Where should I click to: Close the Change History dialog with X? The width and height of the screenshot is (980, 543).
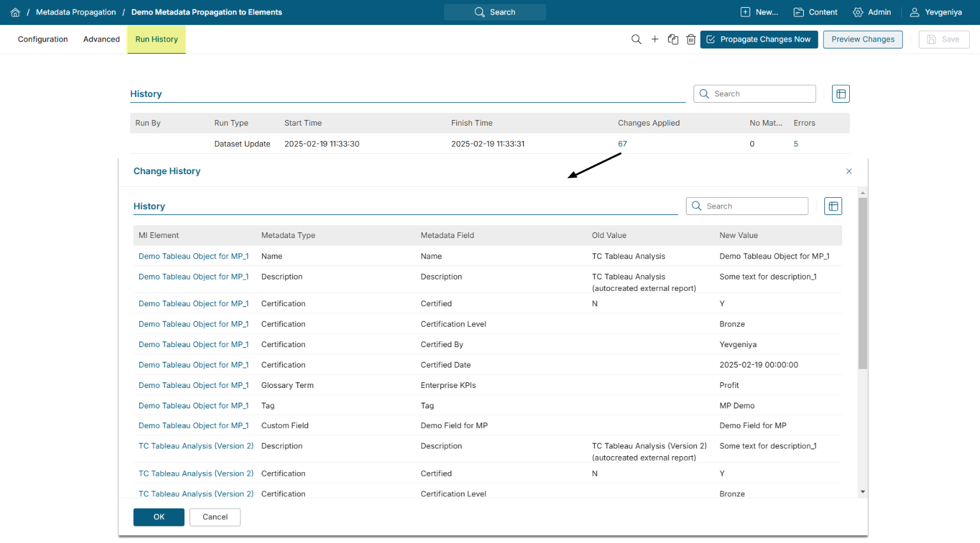click(849, 171)
